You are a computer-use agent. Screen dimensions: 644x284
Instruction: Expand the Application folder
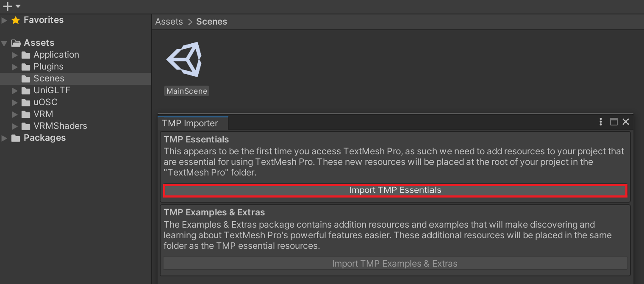click(15, 54)
